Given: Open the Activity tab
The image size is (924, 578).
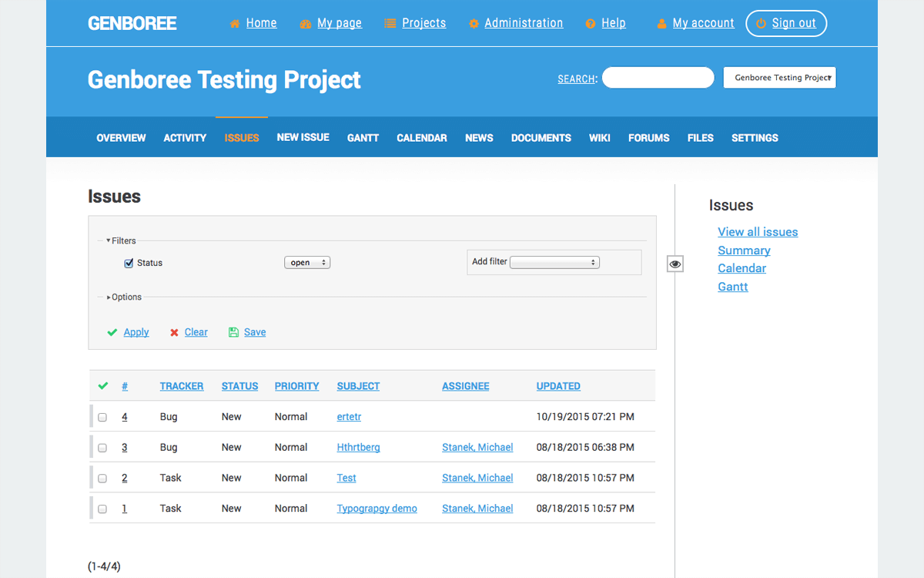Looking at the screenshot, I should (x=185, y=138).
